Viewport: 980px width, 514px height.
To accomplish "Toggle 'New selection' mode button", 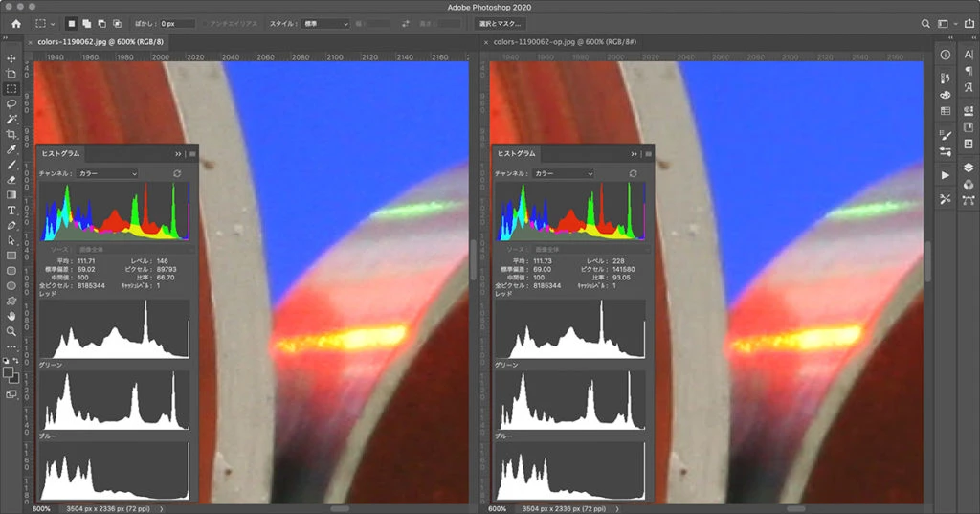I will pos(72,23).
